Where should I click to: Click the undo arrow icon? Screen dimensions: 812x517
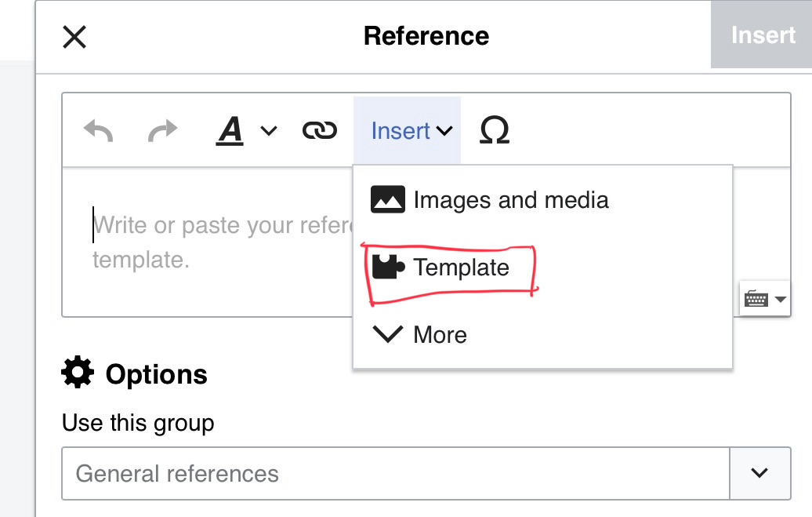coord(99,131)
